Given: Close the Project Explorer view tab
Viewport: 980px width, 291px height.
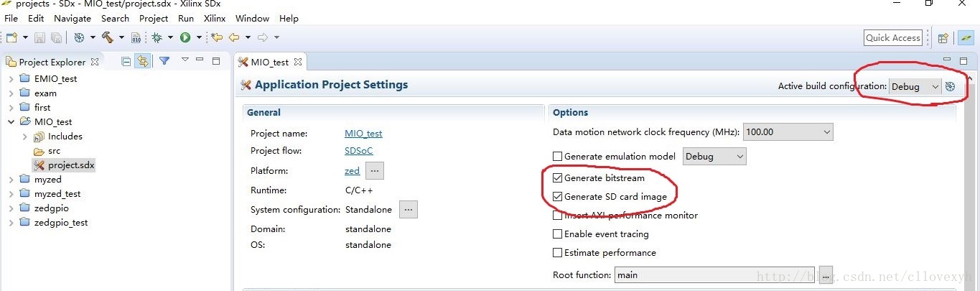Looking at the screenshot, I should tap(94, 63).
